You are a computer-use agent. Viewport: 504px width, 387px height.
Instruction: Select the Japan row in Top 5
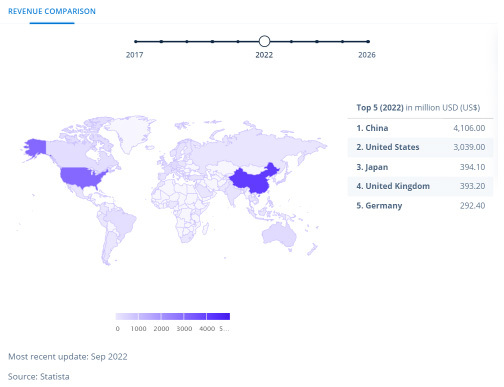(x=421, y=167)
